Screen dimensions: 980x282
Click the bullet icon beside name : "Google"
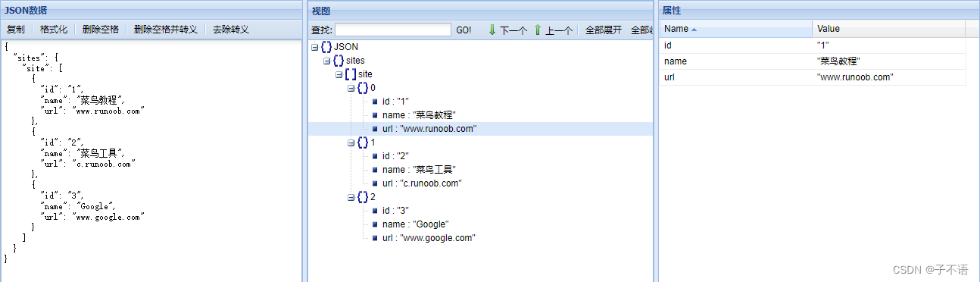point(374,224)
